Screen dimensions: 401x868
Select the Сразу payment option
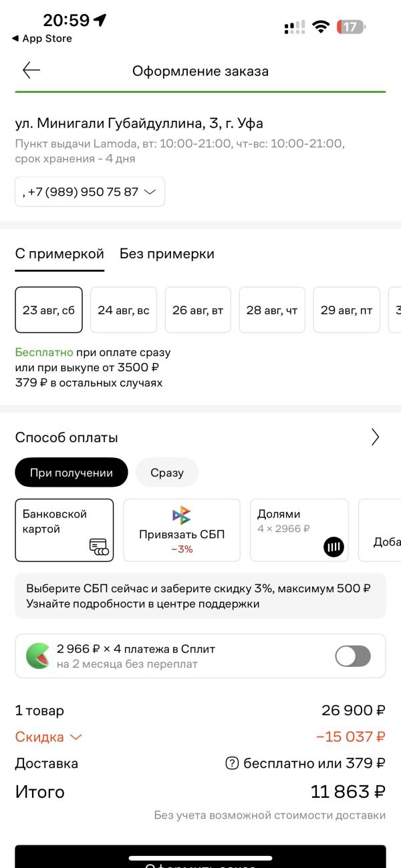pos(167,473)
